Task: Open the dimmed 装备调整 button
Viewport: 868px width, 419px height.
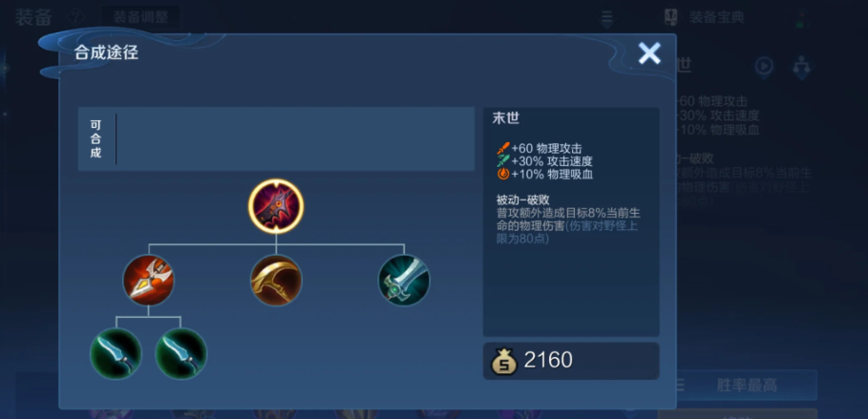Action: coord(140,17)
